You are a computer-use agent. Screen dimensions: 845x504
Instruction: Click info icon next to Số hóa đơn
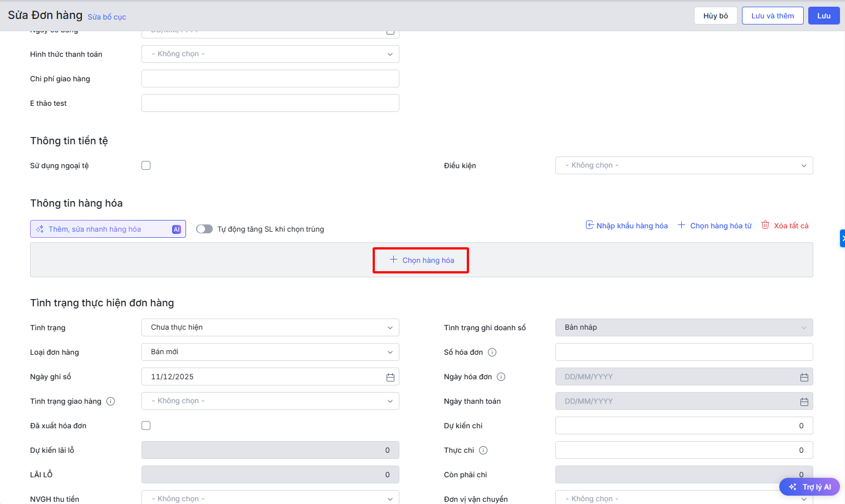pos(492,353)
